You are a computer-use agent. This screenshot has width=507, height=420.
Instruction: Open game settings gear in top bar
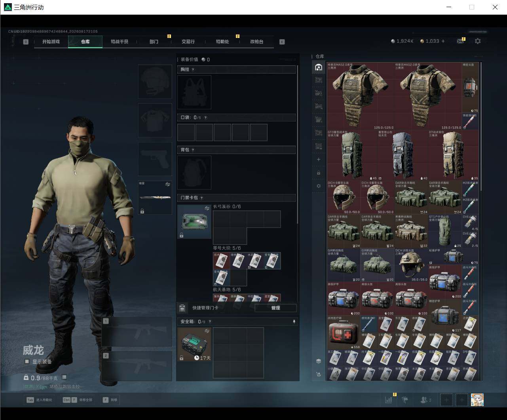(478, 41)
